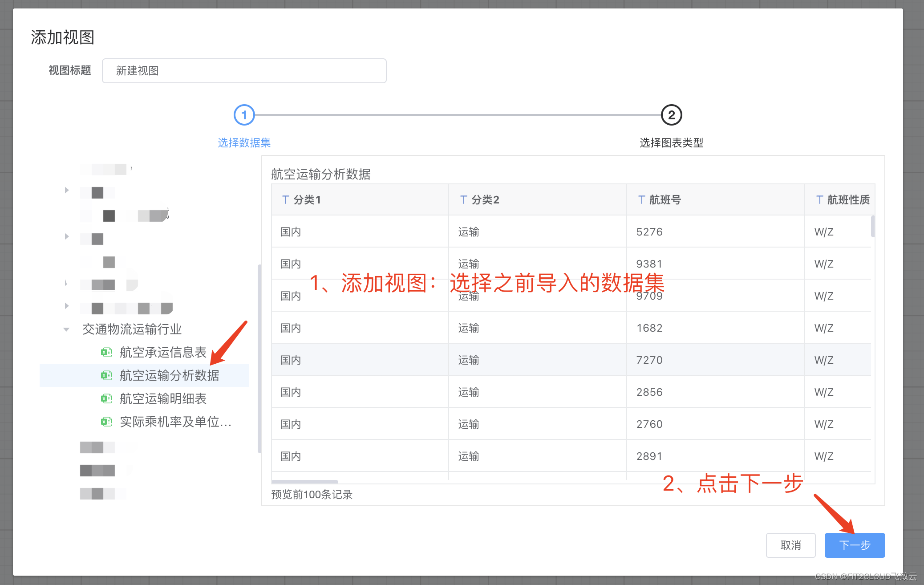Screen dimensions: 924x585
Task: Click the 取消 button
Action: tap(791, 545)
